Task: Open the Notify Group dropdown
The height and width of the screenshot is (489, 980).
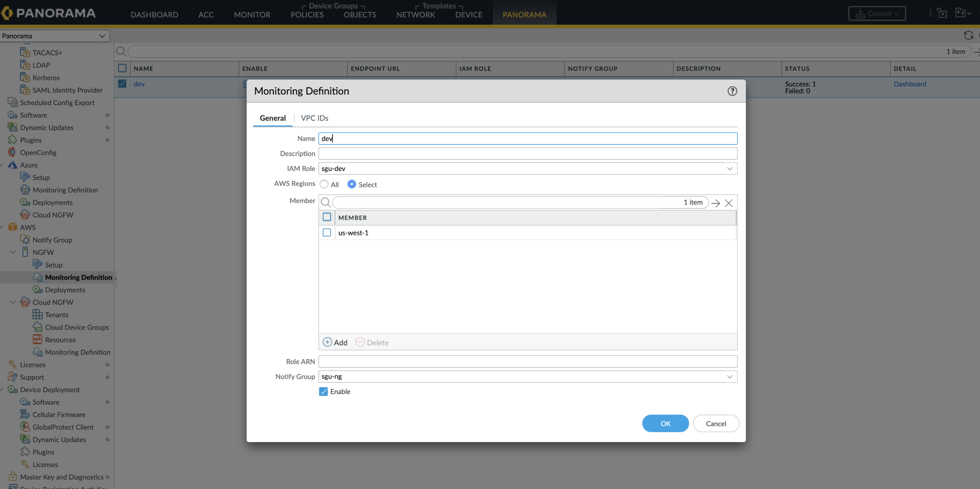Action: (x=730, y=377)
